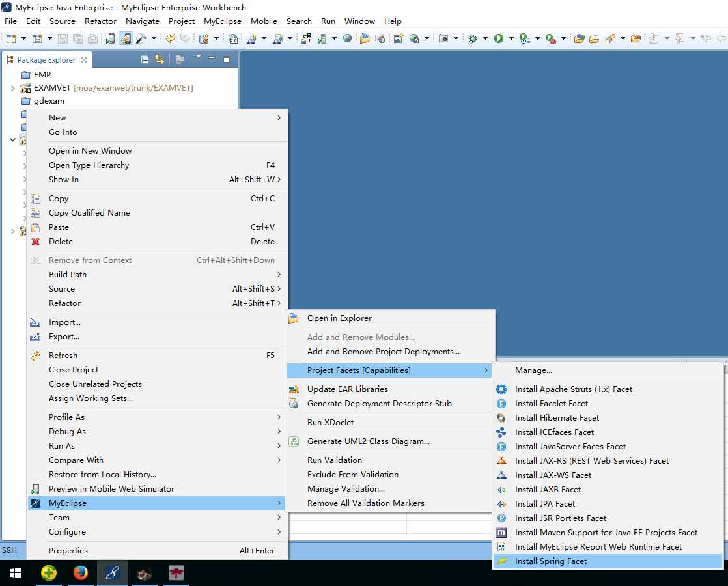Click Open in Explorer menu item
This screenshot has height=586, width=728.
pos(391,318)
